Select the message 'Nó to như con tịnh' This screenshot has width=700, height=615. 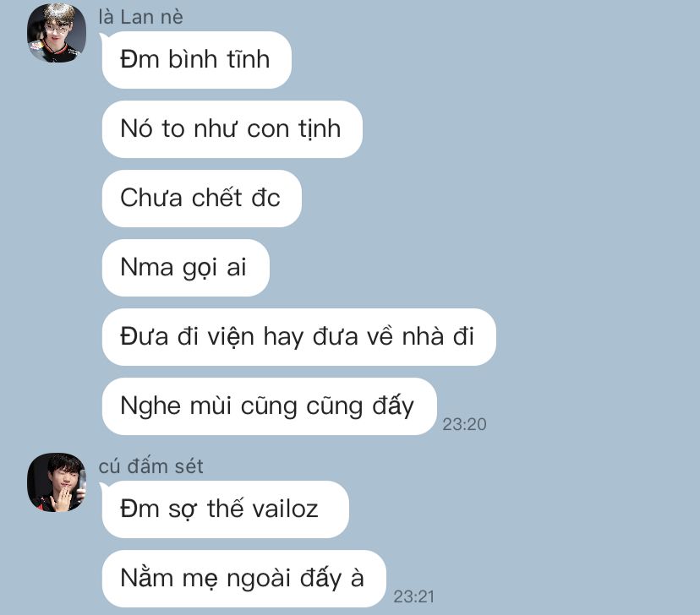click(x=232, y=129)
